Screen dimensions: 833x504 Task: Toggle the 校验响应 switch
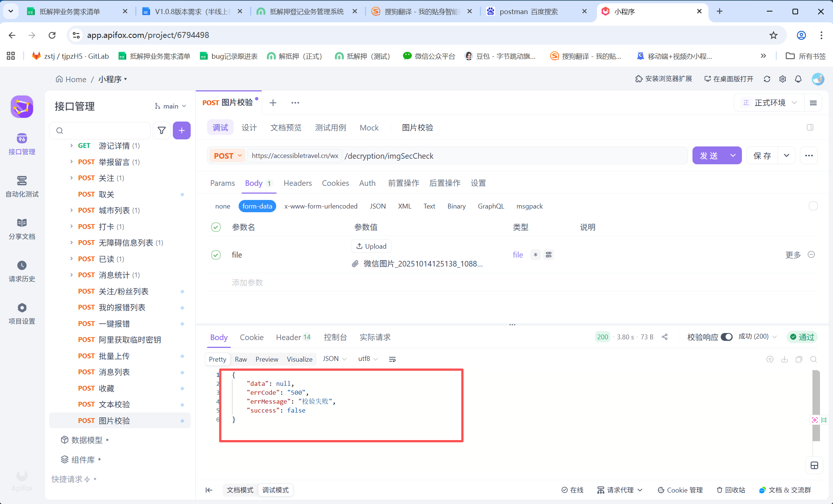click(x=726, y=337)
